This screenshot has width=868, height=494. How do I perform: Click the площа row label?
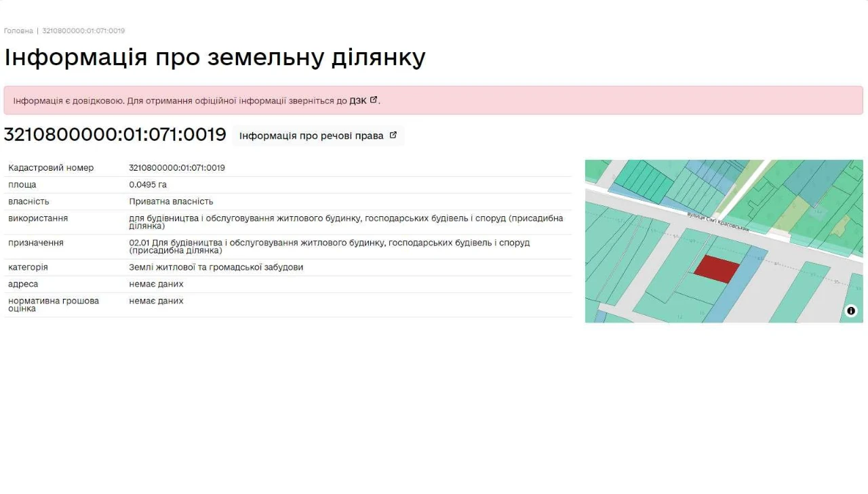(x=22, y=185)
